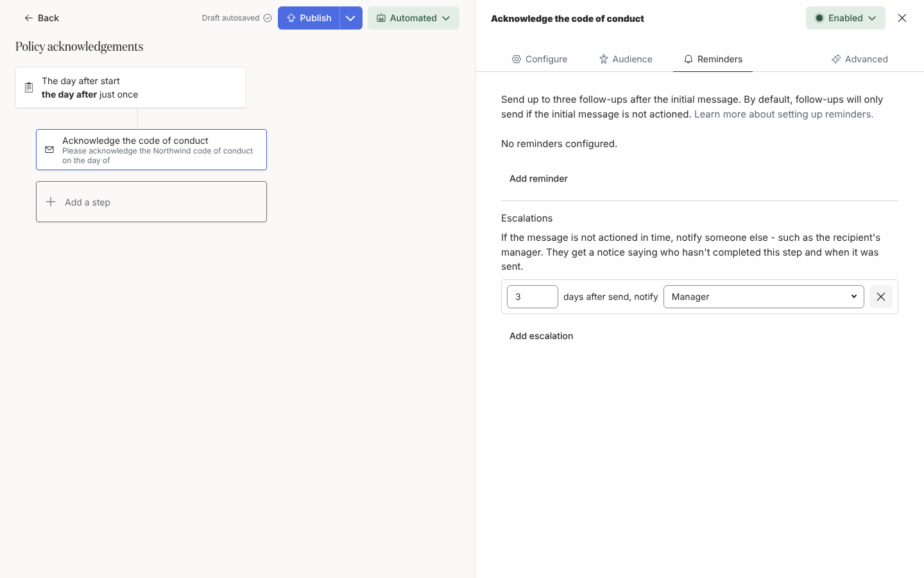
Task: Go back using the Back arrow
Action: click(41, 18)
